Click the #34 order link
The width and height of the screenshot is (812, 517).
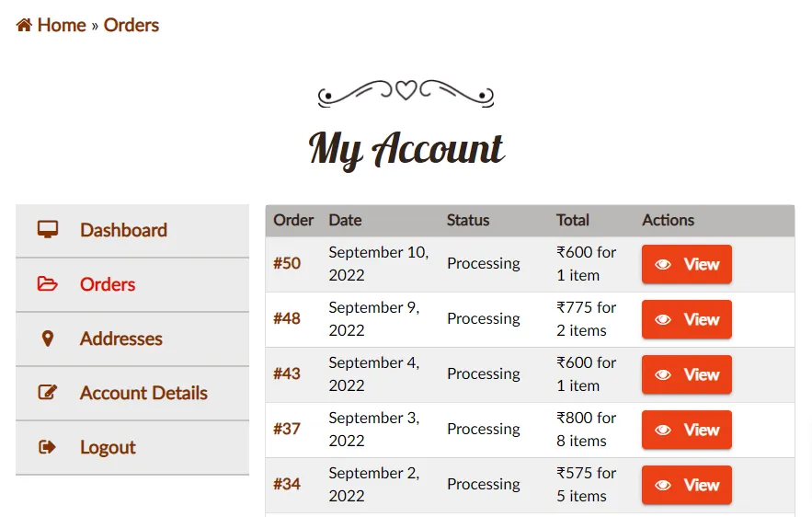coord(287,484)
